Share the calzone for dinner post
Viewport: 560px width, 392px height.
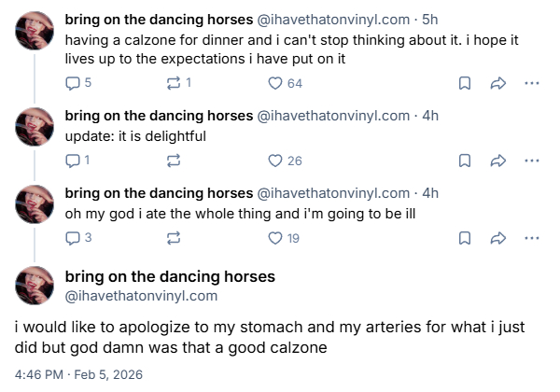497,83
